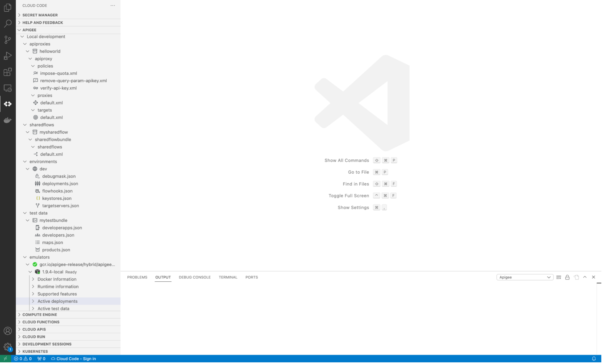Screen dimensions: 603x364
Task: Click the Settings gear icon at sidebar bottom
Action: coord(8,347)
